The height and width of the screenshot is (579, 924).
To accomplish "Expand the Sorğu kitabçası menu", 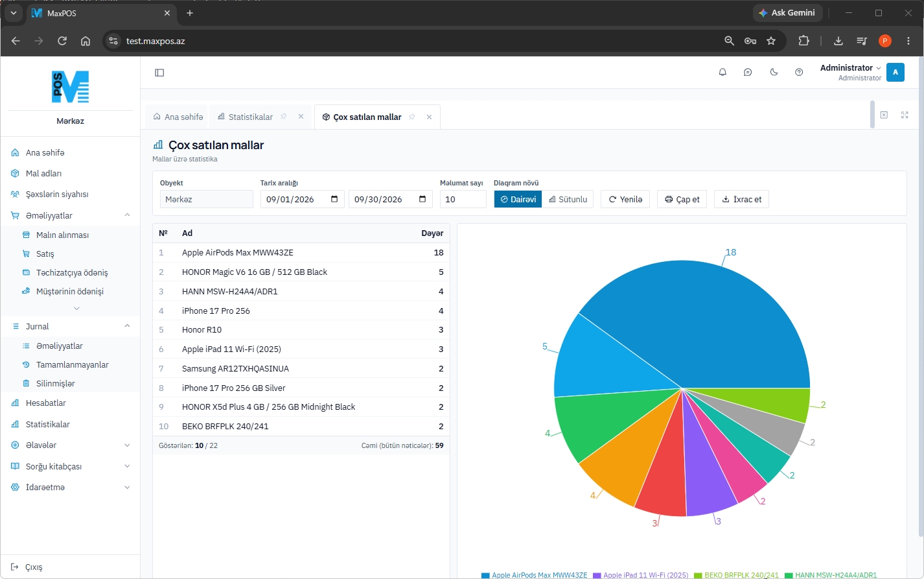I will tap(127, 466).
